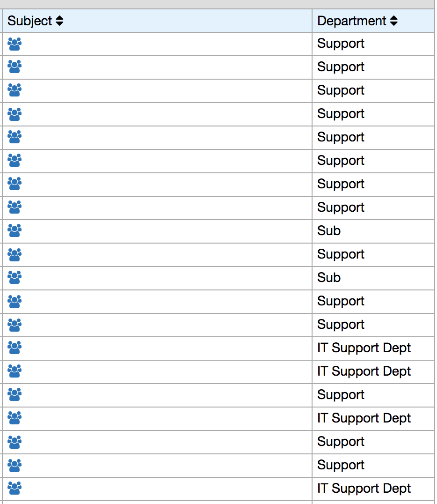Click 'Support' department text in the first row
Image resolution: width=437 pixels, height=504 pixels.
[x=341, y=44]
